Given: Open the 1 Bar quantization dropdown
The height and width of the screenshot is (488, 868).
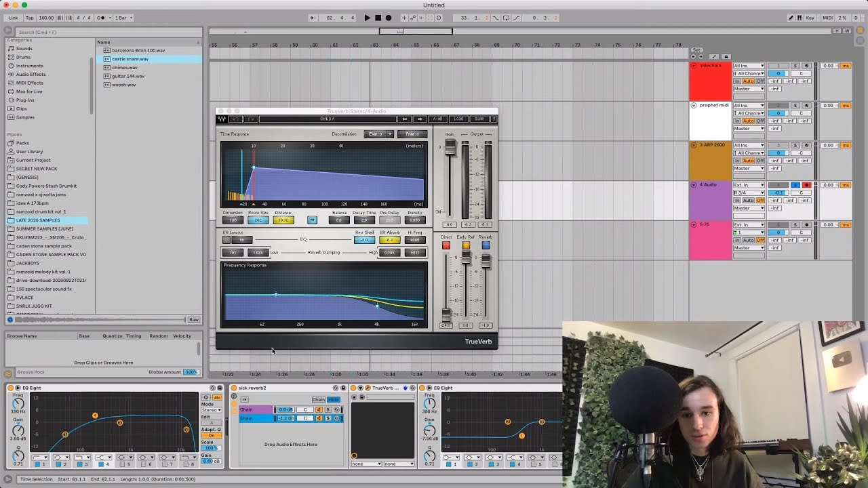Looking at the screenshot, I should [x=123, y=18].
